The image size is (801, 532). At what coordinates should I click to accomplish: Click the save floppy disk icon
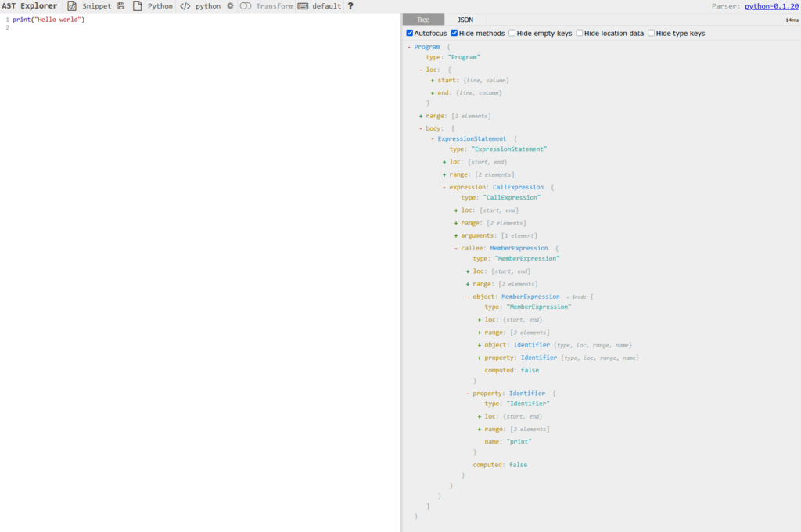click(x=120, y=6)
